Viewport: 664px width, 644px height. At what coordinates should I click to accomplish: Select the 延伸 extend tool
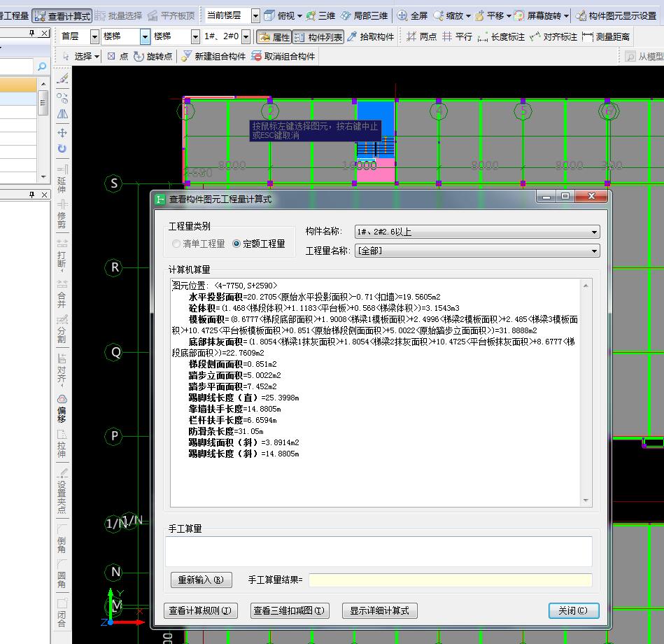[x=62, y=178]
